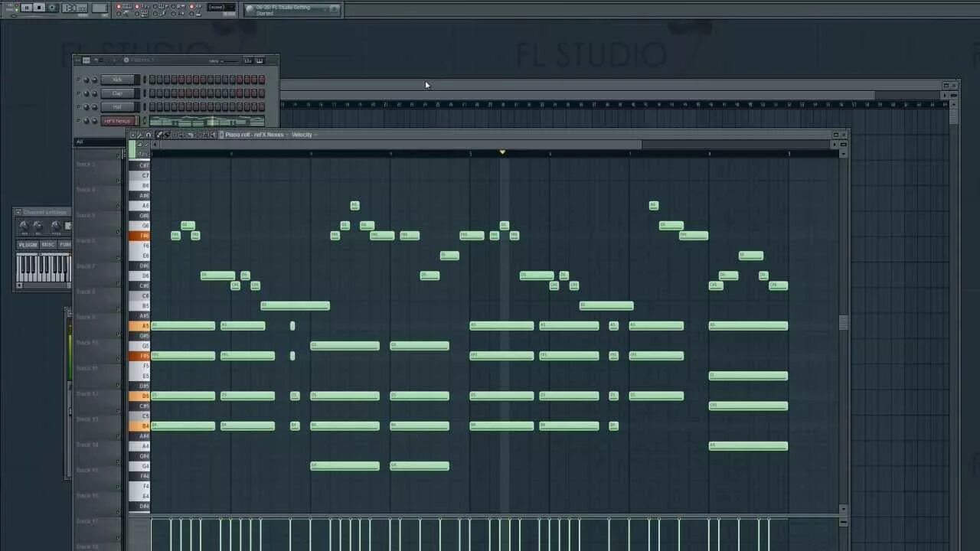Select the reFX Nexus channel button
This screenshot has height=551, width=980.
117,121
